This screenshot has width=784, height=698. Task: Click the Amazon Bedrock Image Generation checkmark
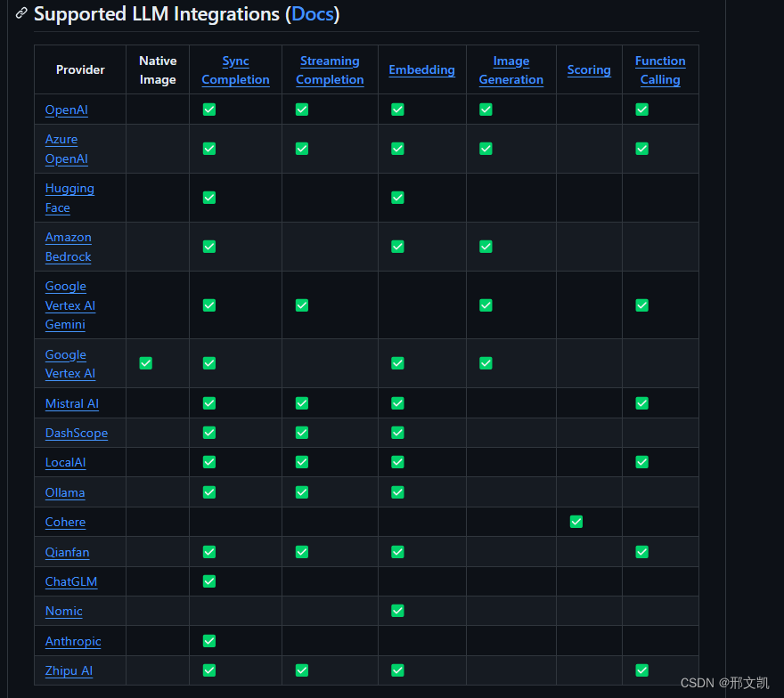coord(486,247)
